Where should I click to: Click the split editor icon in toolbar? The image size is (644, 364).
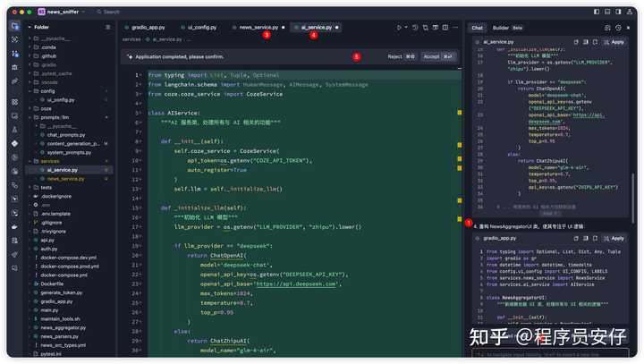tap(435, 28)
